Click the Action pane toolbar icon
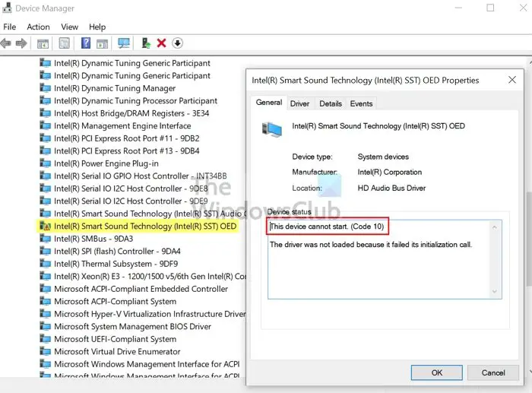Image resolution: width=532 pixels, height=393 pixels. tap(102, 43)
